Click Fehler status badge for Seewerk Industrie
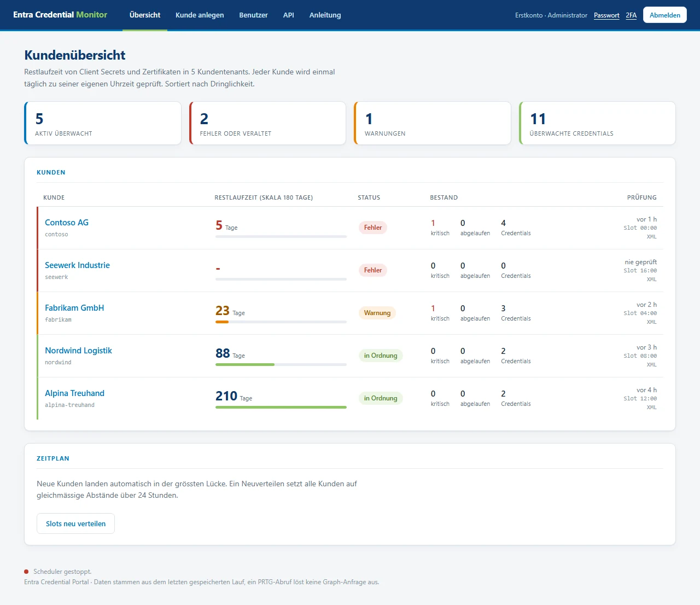Viewport: 700px width, 605px height. click(373, 270)
